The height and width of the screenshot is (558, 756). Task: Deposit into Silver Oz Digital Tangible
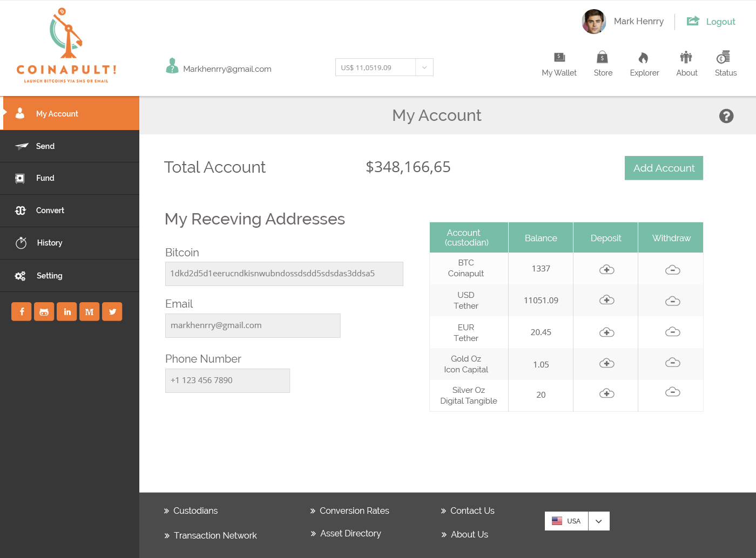tap(607, 393)
